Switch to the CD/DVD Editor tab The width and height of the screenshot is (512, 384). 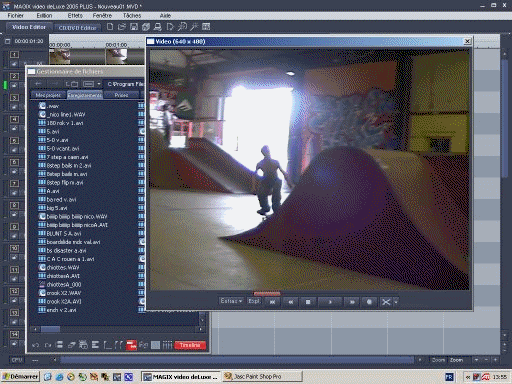[77, 28]
